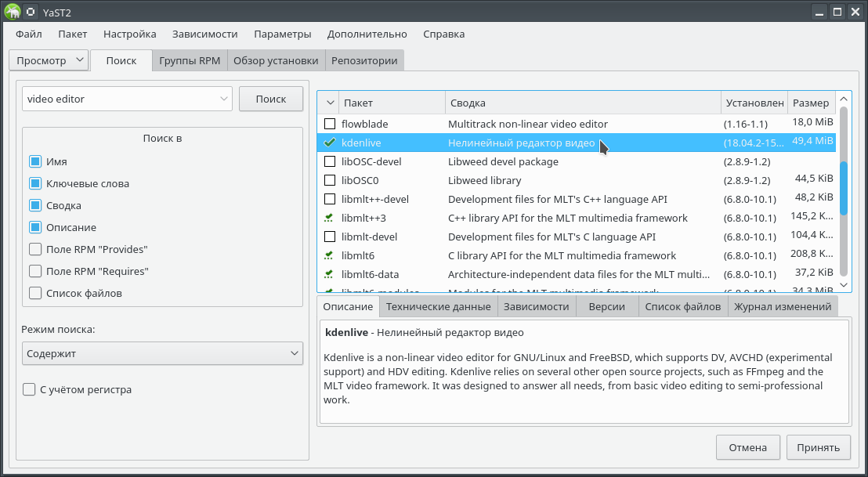Toggle libOSC-devel package checkbox
This screenshot has width=868, height=477.
pyautogui.click(x=329, y=161)
